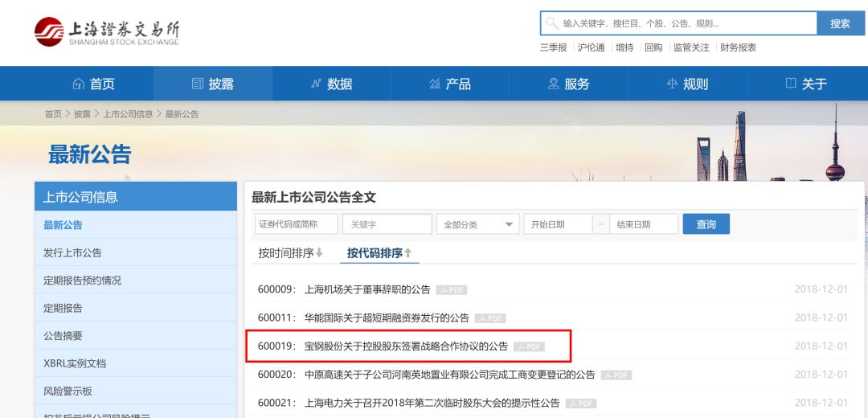Click the chart icon beside 数据
Viewport: 868px width, 418px height.
point(316,84)
